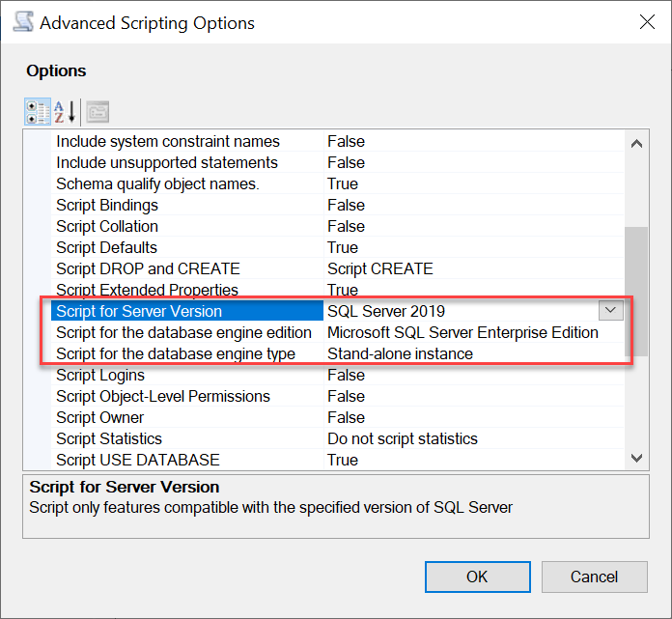Click True value for Schema qualify object names
Screen dimensions: 672x619
(x=343, y=183)
